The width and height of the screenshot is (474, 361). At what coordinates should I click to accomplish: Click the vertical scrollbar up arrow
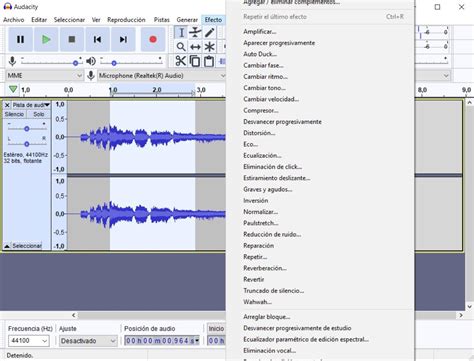[470, 103]
